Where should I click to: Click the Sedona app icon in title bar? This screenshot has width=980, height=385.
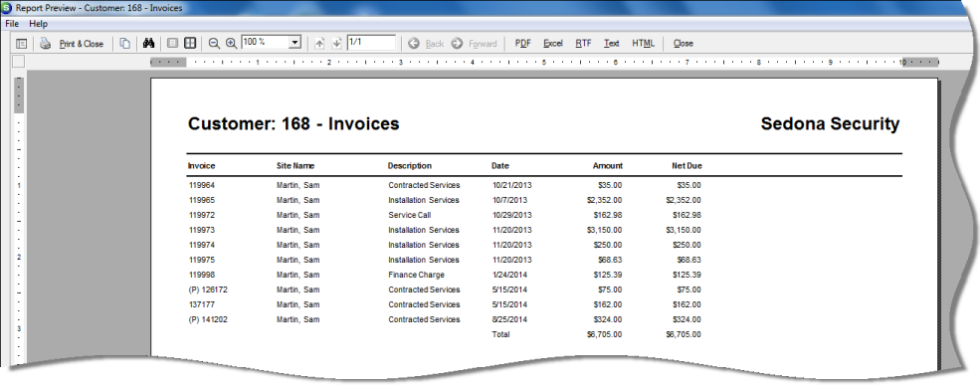click(6, 8)
